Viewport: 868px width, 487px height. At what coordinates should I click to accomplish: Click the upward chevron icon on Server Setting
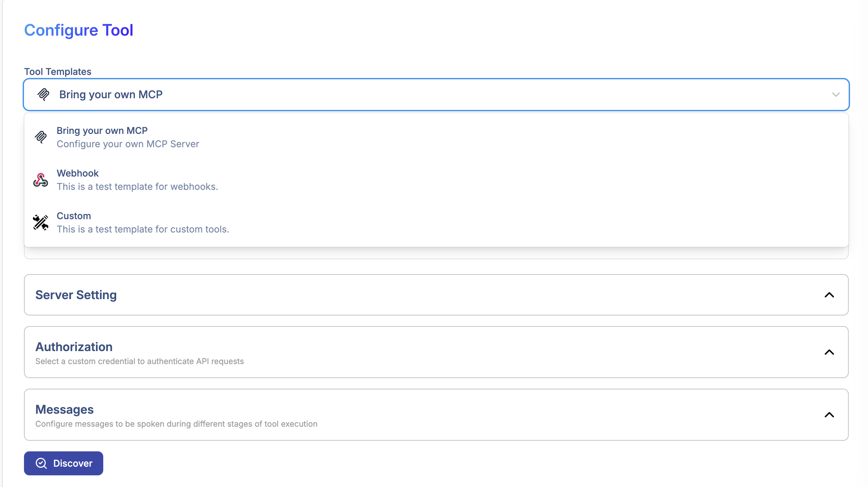point(829,295)
